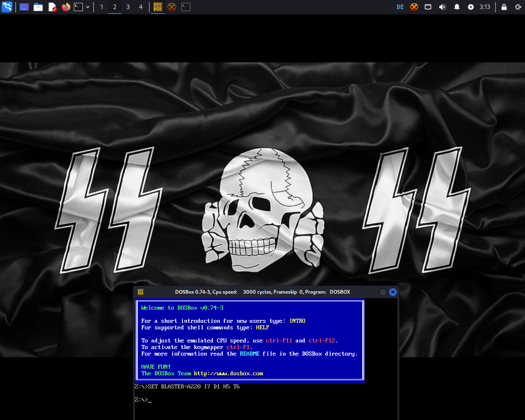
Task: Switch to workspace 3
Action: 128,7
